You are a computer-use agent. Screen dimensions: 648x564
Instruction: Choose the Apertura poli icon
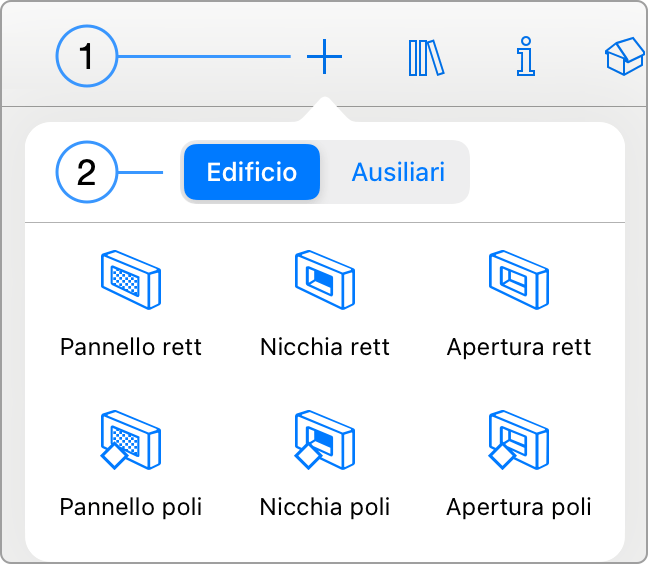pos(519,440)
